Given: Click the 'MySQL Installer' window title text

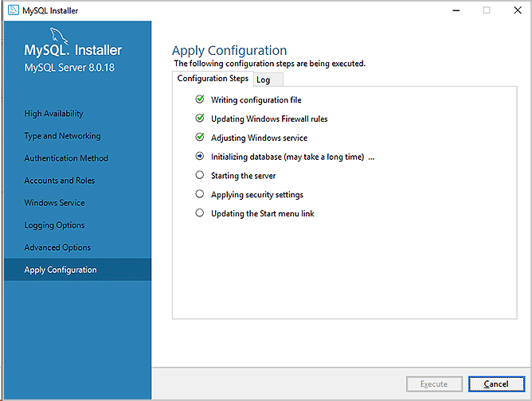Looking at the screenshot, I should click(x=50, y=11).
